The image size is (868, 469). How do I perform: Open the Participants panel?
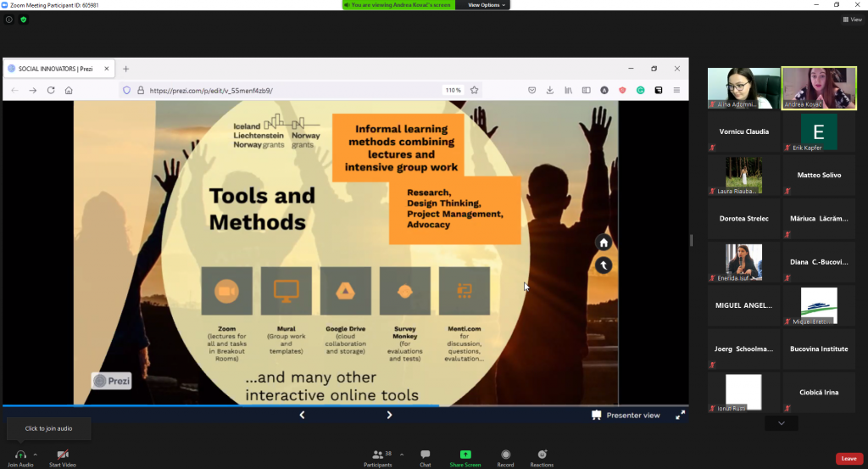tap(378, 457)
